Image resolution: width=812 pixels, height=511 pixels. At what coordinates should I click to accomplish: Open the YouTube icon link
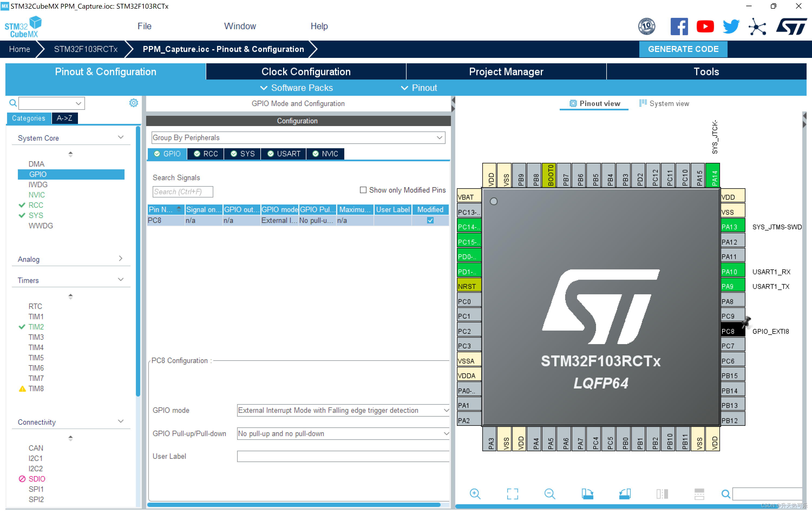(x=705, y=26)
